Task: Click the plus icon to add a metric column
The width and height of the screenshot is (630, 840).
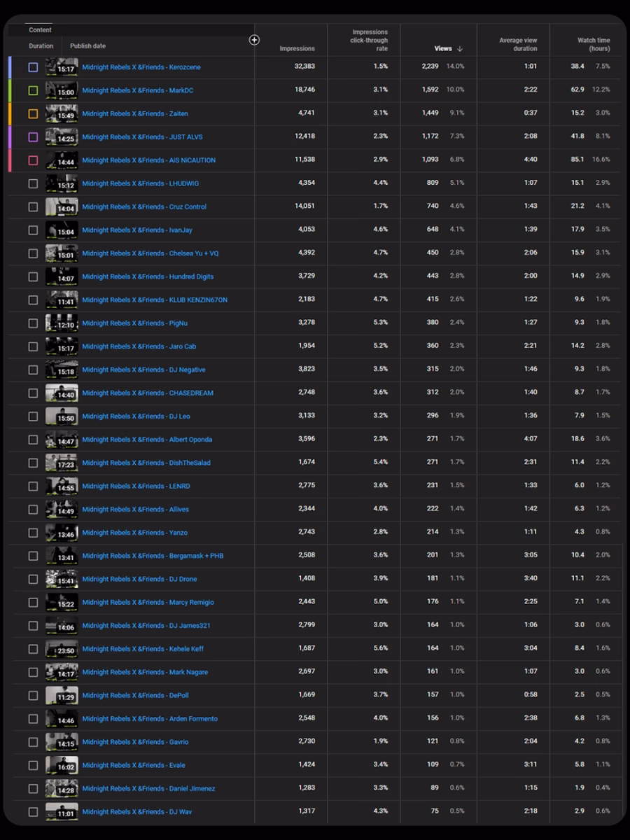Action: click(254, 40)
